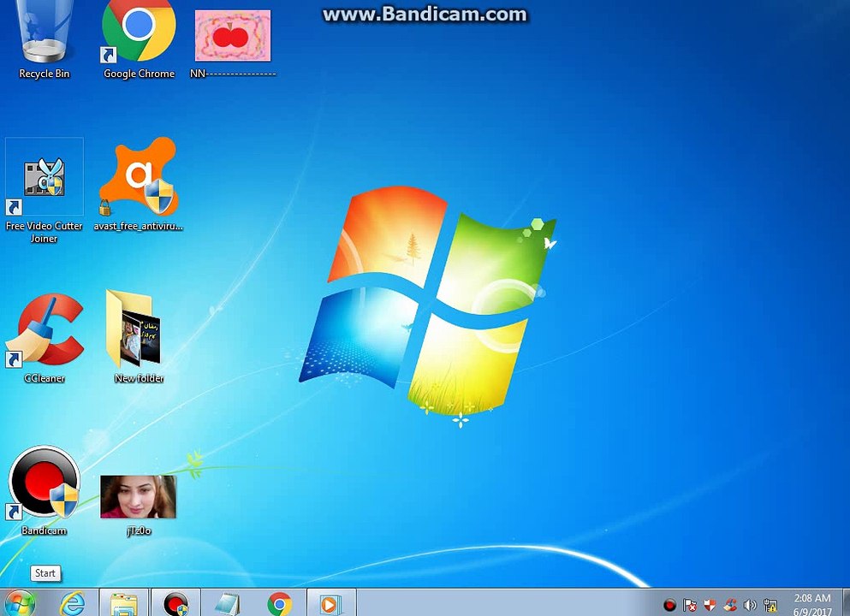Open the volume speaker tray icon

[x=750, y=605]
